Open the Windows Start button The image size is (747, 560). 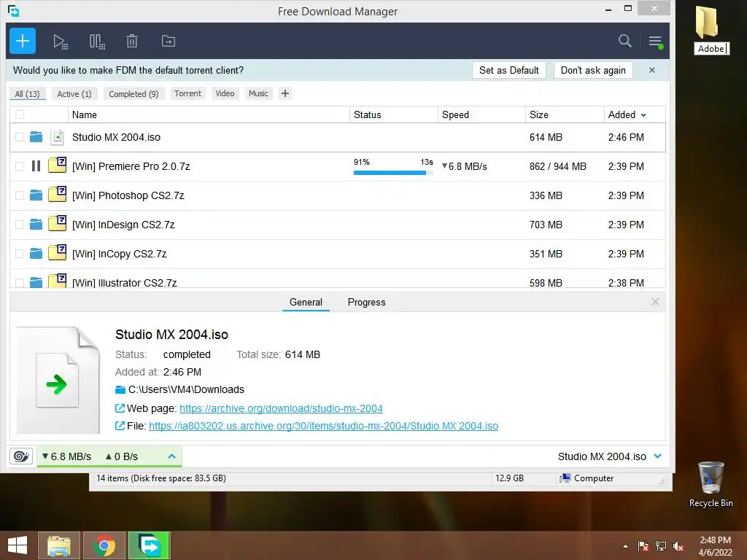[18, 545]
